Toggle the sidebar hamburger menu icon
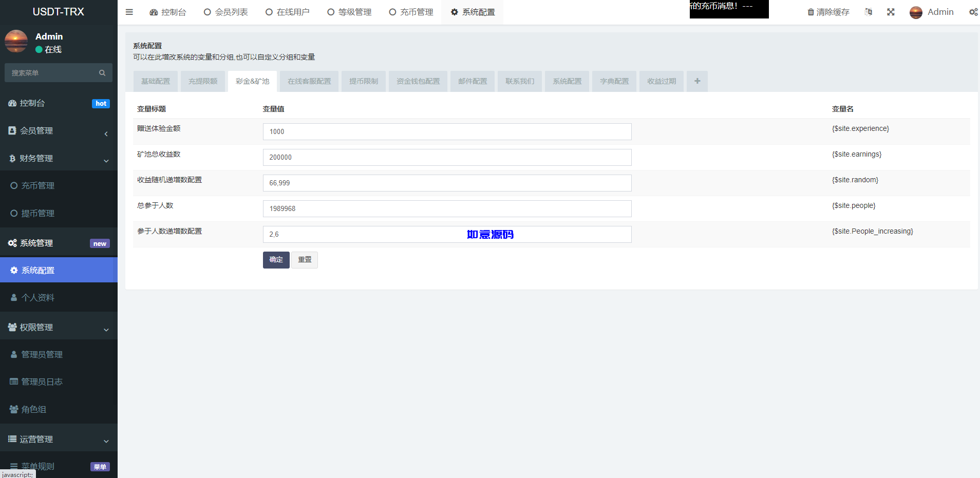 (x=129, y=12)
